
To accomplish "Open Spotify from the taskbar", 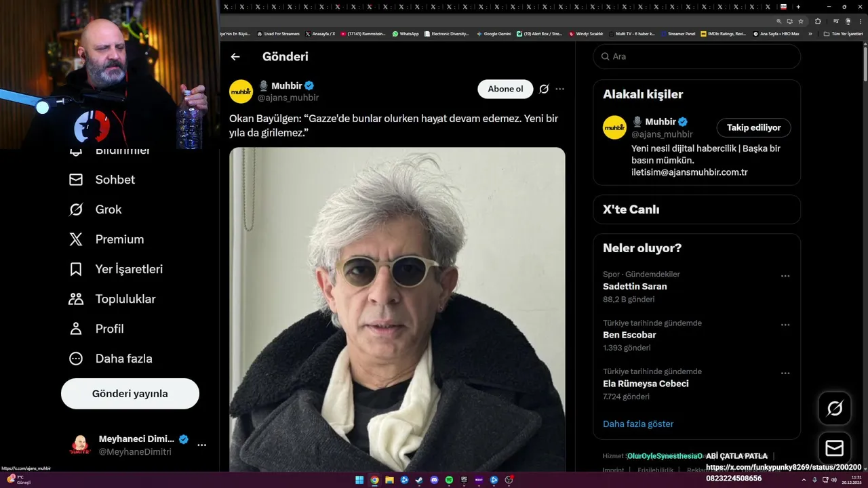I will [449, 480].
